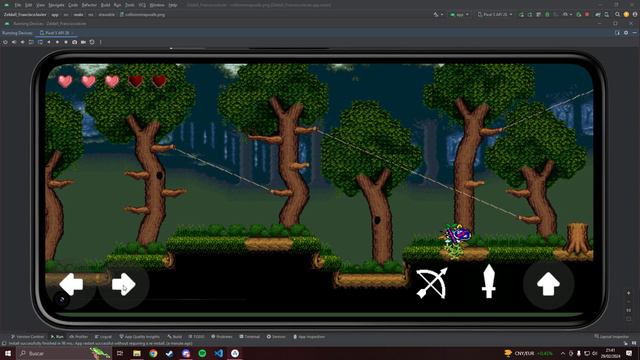Image resolution: width=640 pixels, height=360 pixels.
Task: Open File Explorer from the taskbar
Action: (137, 353)
